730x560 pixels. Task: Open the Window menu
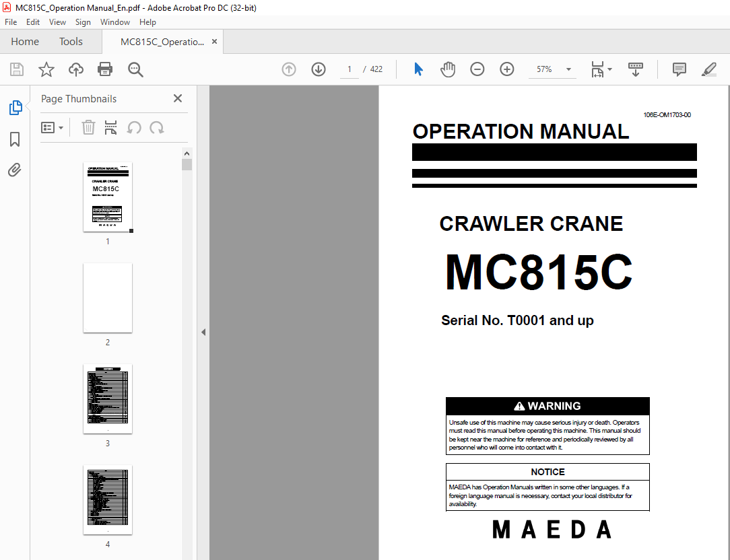115,22
